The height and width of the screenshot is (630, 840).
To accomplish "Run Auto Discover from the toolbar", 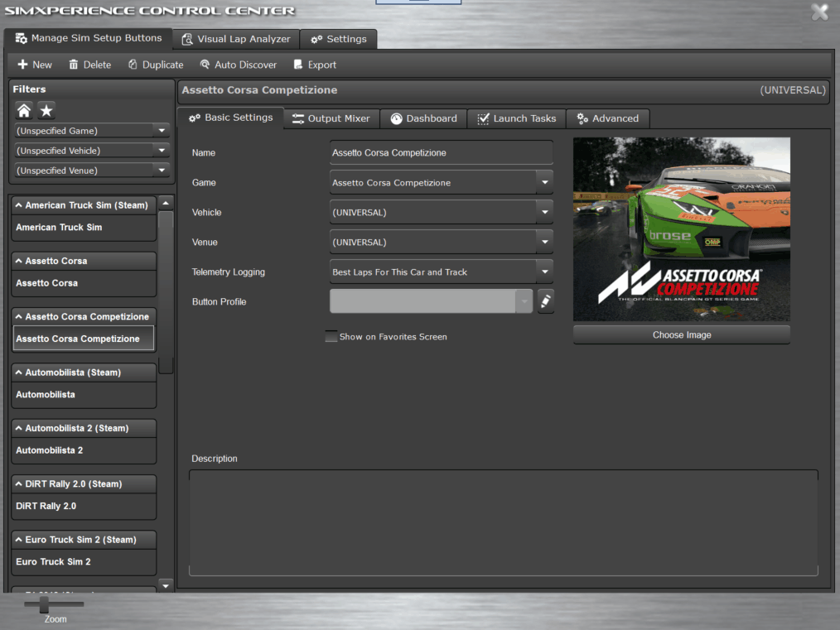I will coord(238,65).
